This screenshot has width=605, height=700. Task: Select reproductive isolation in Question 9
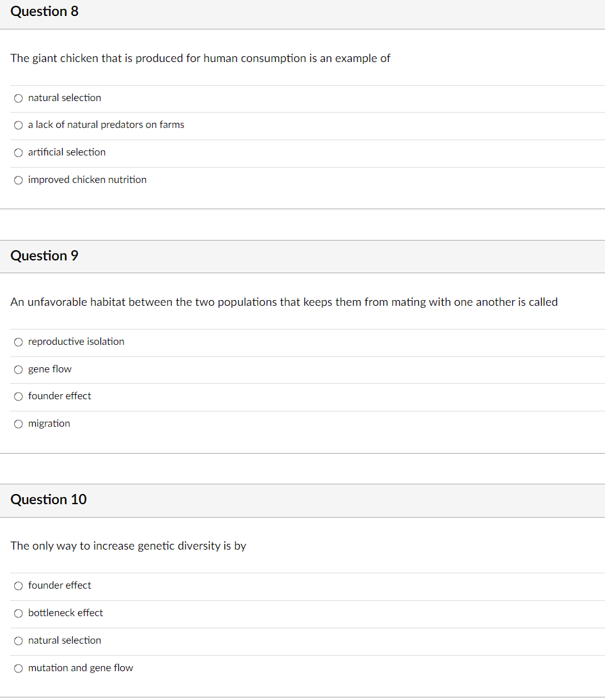pyautogui.click(x=18, y=342)
